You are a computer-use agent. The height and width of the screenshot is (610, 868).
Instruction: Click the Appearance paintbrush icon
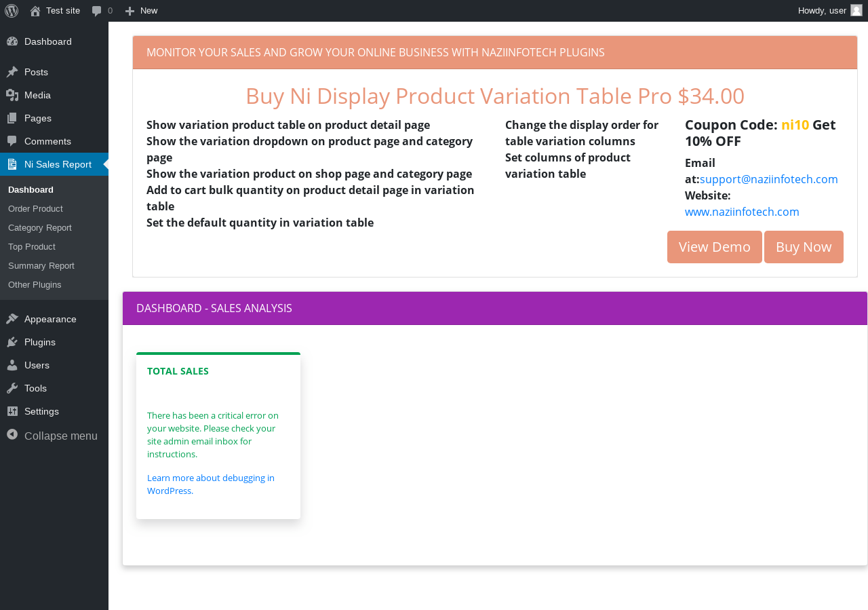[12, 319]
